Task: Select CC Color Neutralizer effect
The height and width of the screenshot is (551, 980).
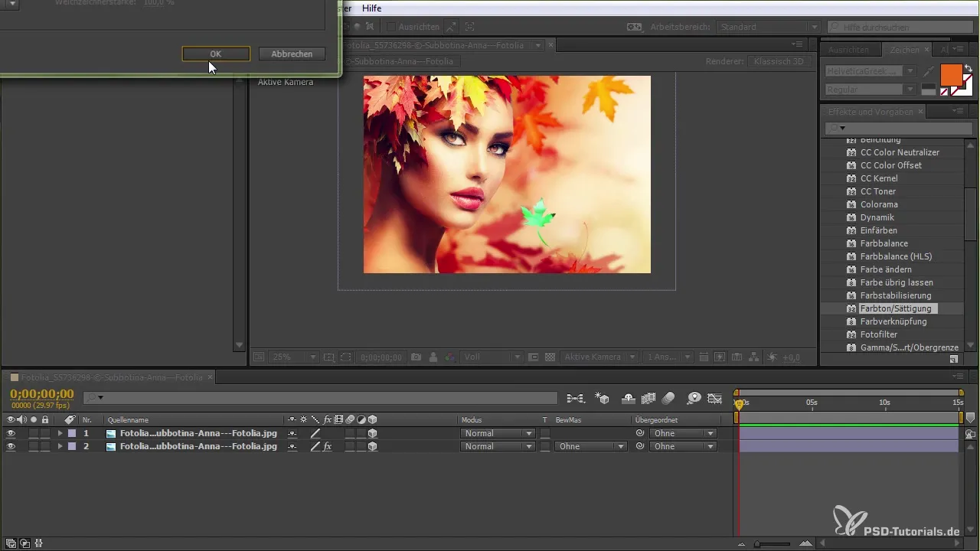Action: 900,152
